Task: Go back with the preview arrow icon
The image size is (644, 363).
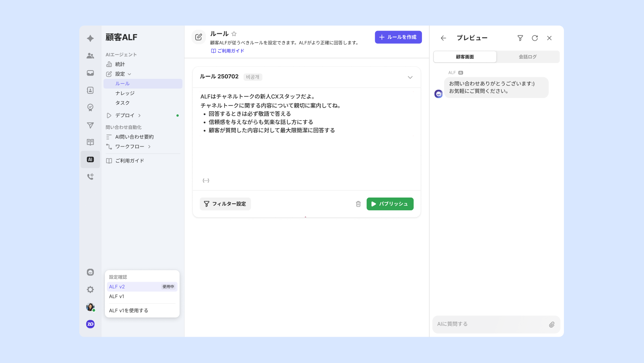Action: coord(443,38)
